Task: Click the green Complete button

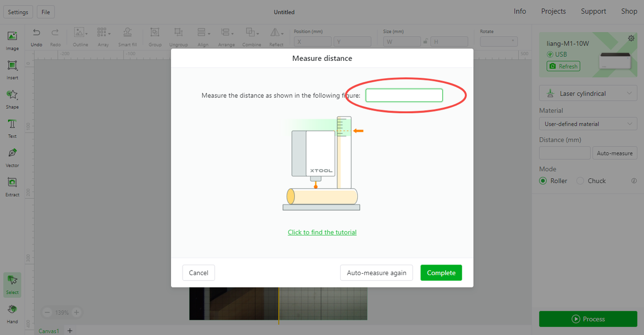Action: tap(441, 273)
